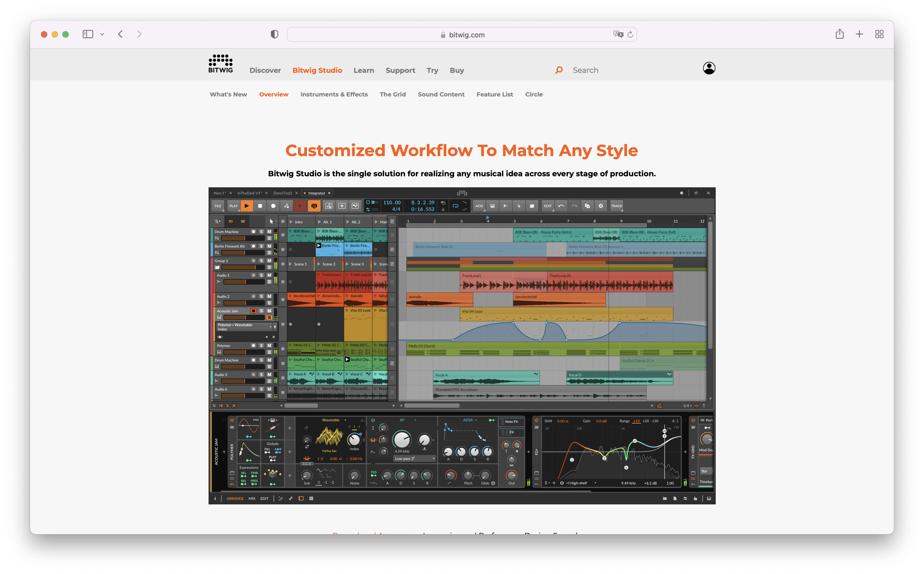Open The Grid sub-tab
The height and width of the screenshot is (574, 924).
pos(393,95)
